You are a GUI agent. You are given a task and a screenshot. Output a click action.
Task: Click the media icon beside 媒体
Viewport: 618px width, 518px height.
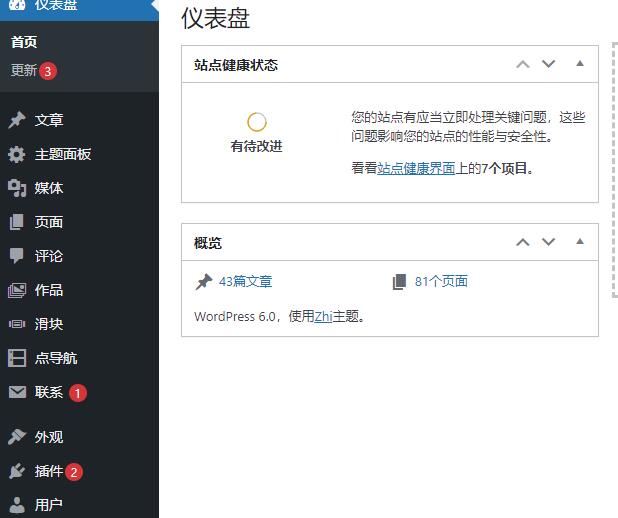coord(17,188)
